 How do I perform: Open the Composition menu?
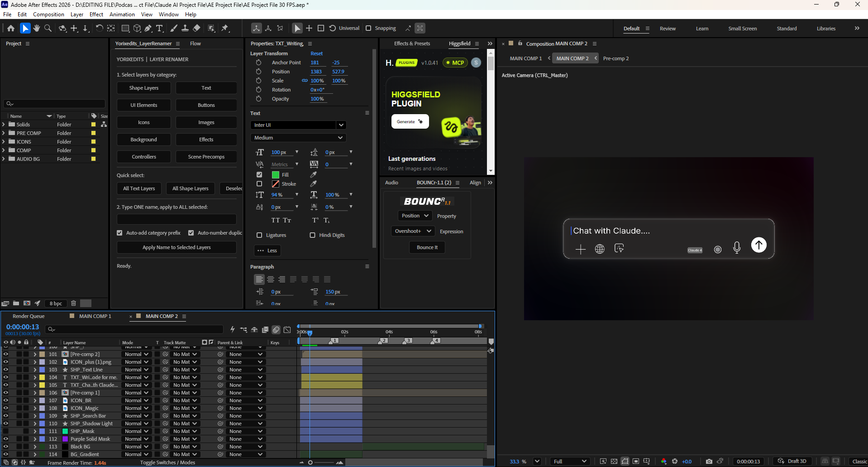pos(48,14)
